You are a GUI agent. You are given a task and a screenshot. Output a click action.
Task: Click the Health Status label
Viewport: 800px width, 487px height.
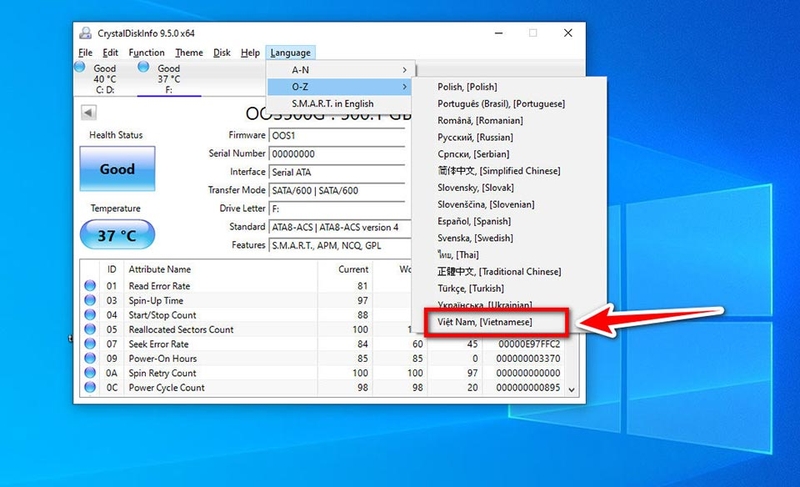pyautogui.click(x=116, y=135)
